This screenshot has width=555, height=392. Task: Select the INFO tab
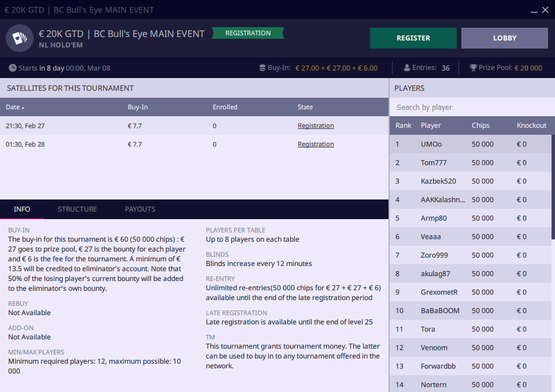click(x=22, y=209)
